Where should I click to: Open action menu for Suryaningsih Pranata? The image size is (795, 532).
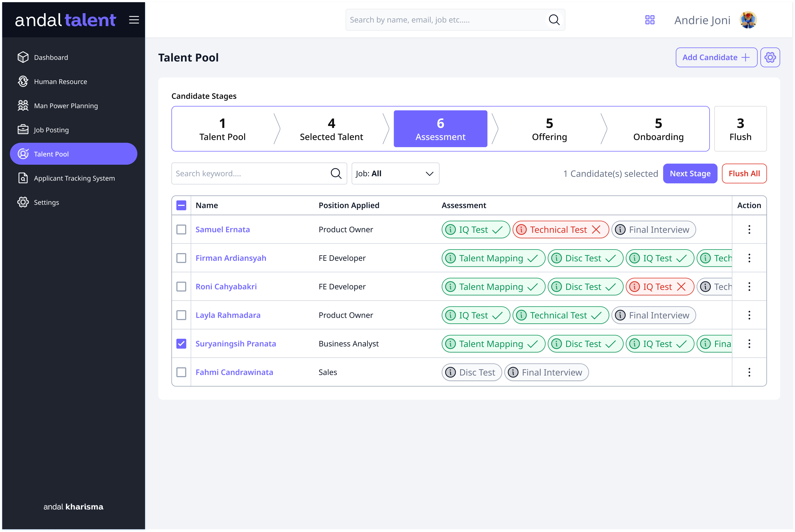[749, 343]
